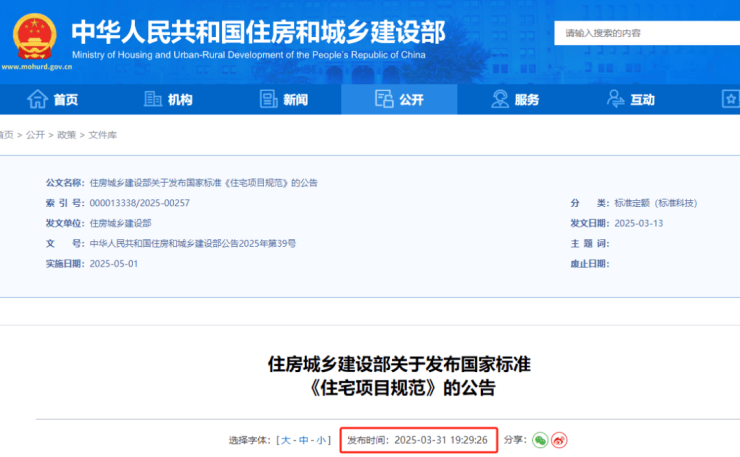The width and height of the screenshot is (740, 457).
Task: Share the article via WeChat icon
Action: [x=540, y=440]
